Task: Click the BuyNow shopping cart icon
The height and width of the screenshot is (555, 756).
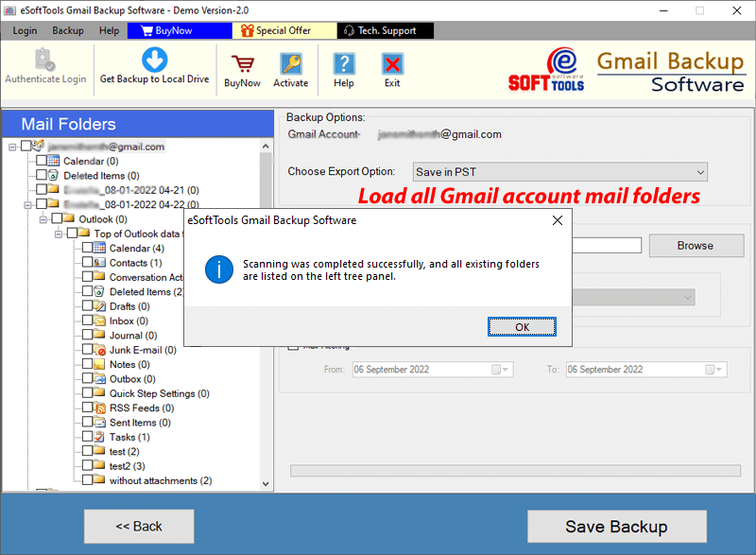Action: coord(242,62)
